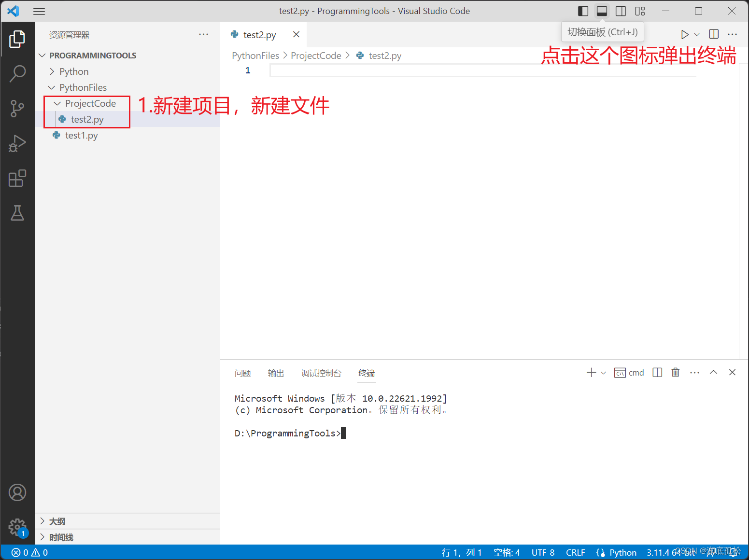Viewport: 749px width, 560px height.
Task: Open the Source Control view
Action: pos(17,109)
